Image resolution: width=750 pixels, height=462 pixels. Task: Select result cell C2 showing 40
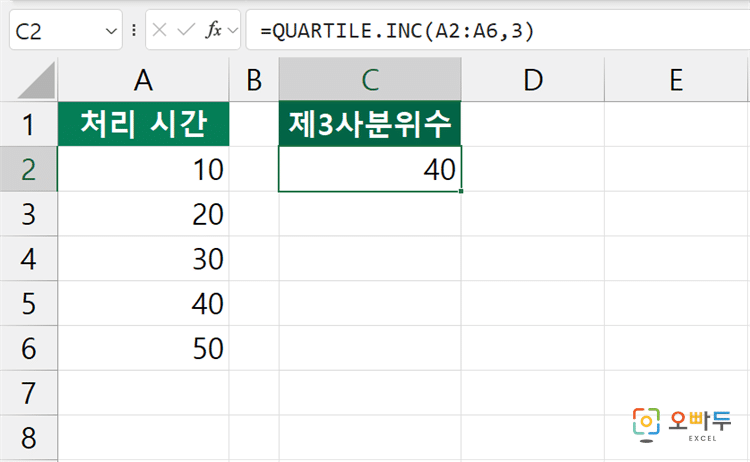click(x=370, y=169)
